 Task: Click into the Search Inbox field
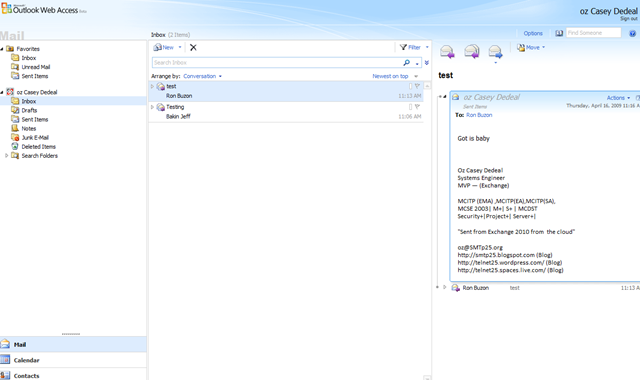tap(278, 62)
